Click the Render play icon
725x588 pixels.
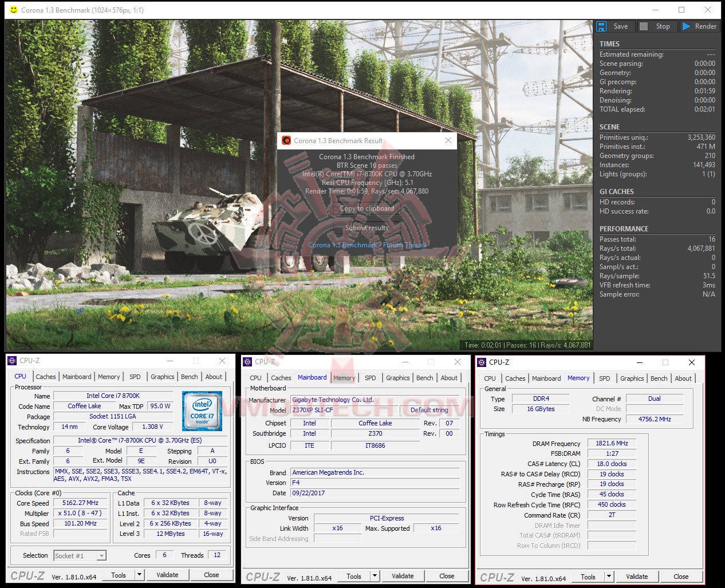point(686,26)
